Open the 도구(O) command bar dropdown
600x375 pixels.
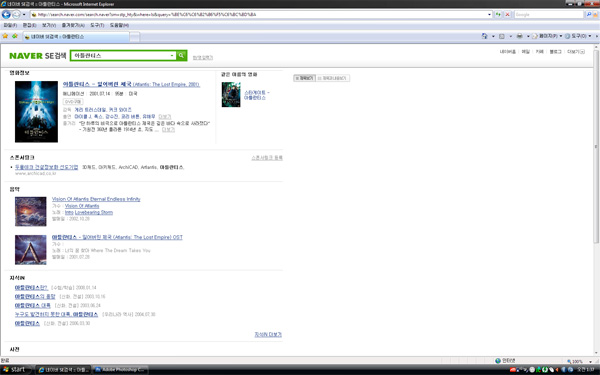578,36
